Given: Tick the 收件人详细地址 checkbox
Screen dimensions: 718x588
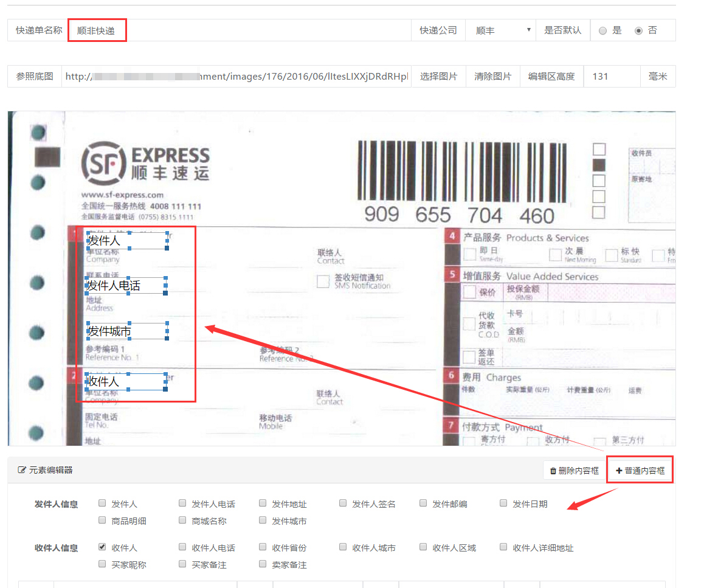Looking at the screenshot, I should 503,547.
